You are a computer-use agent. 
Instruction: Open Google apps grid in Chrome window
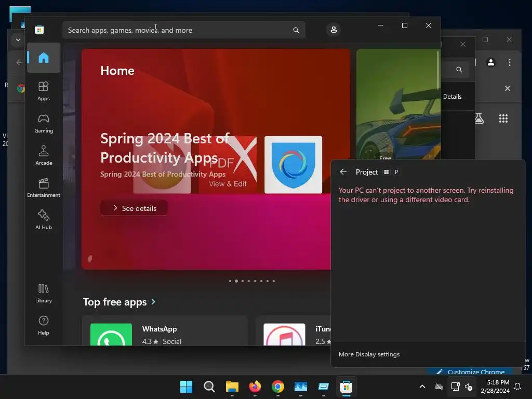point(503,118)
